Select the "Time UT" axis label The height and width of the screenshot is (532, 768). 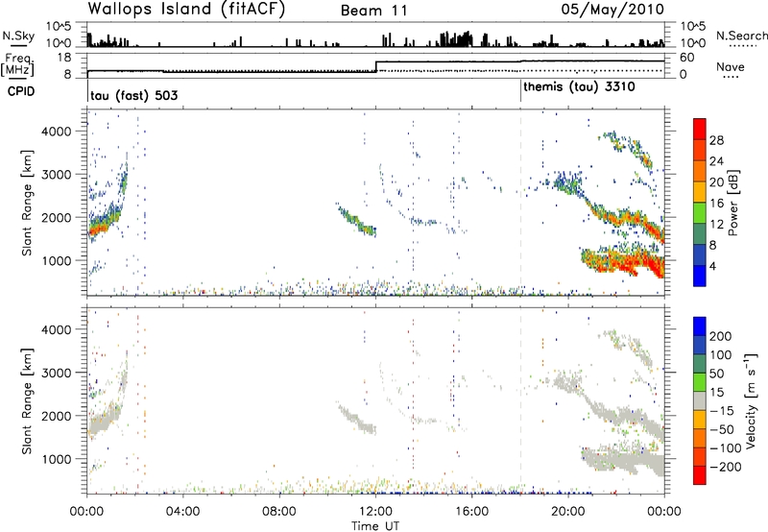coord(375,526)
